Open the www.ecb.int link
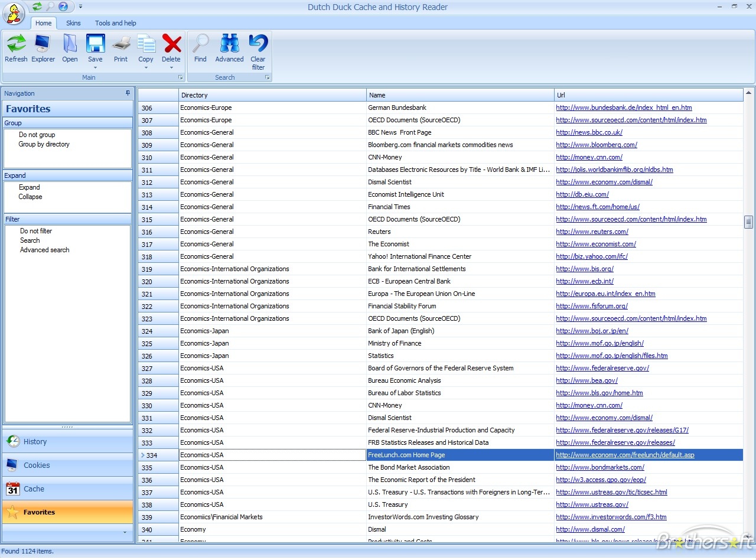The image size is (756, 560). click(585, 281)
